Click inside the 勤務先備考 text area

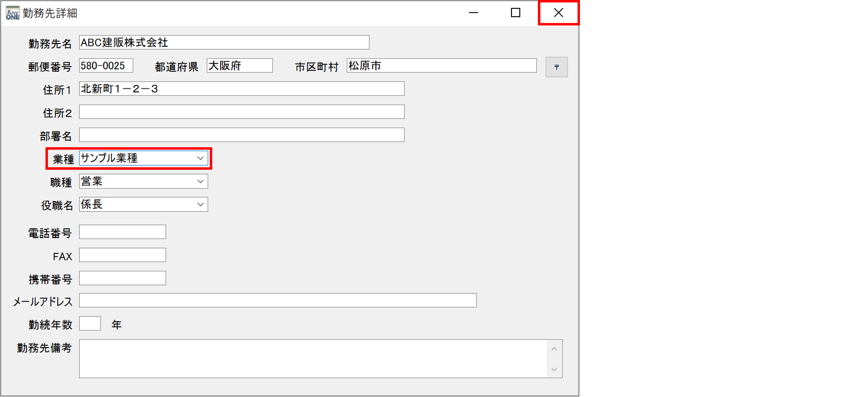(313, 358)
